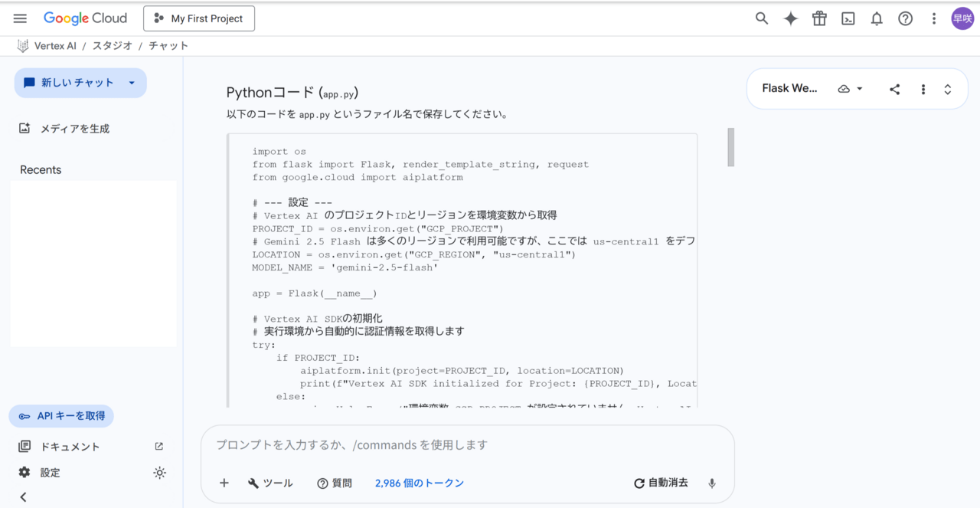Click the API キーを取得 button

(62, 416)
